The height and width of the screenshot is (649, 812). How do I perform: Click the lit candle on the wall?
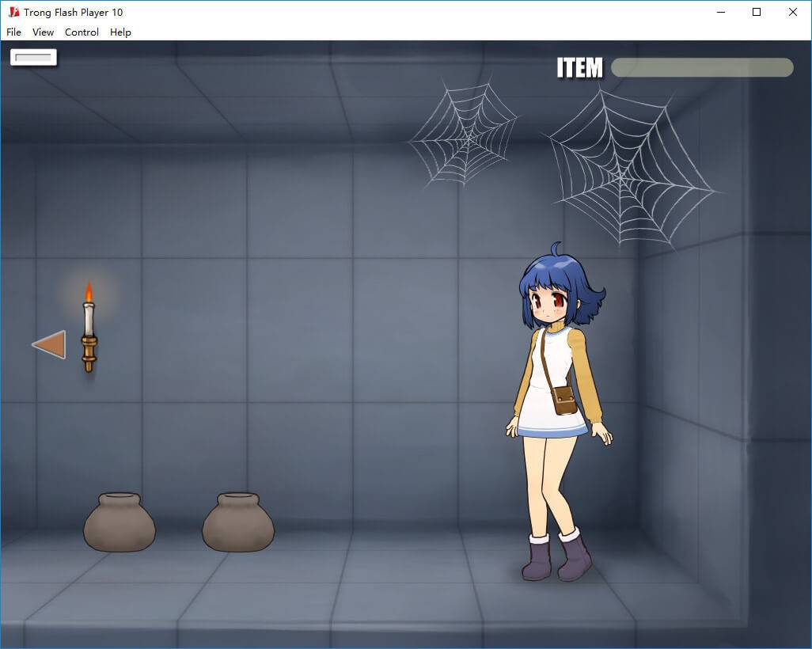(89, 328)
